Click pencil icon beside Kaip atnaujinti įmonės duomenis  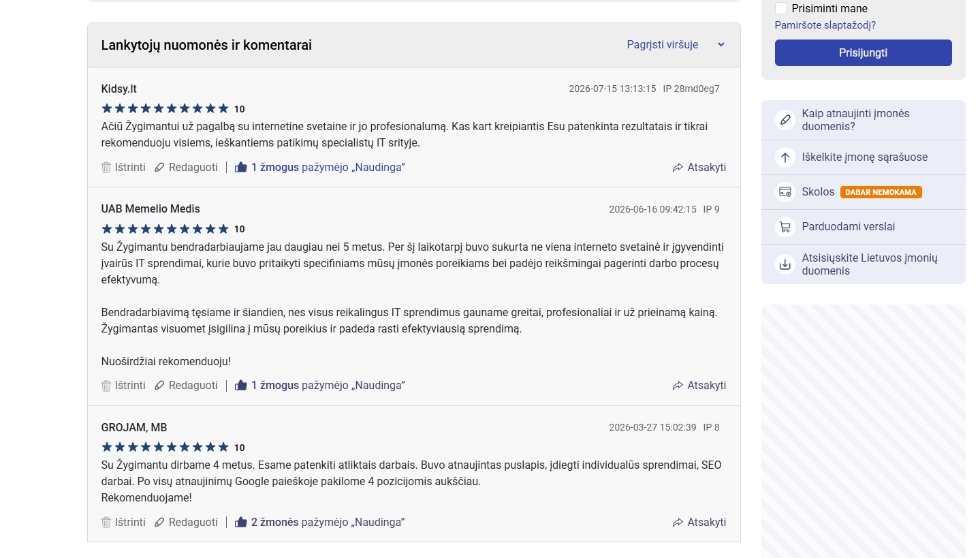[x=785, y=120]
